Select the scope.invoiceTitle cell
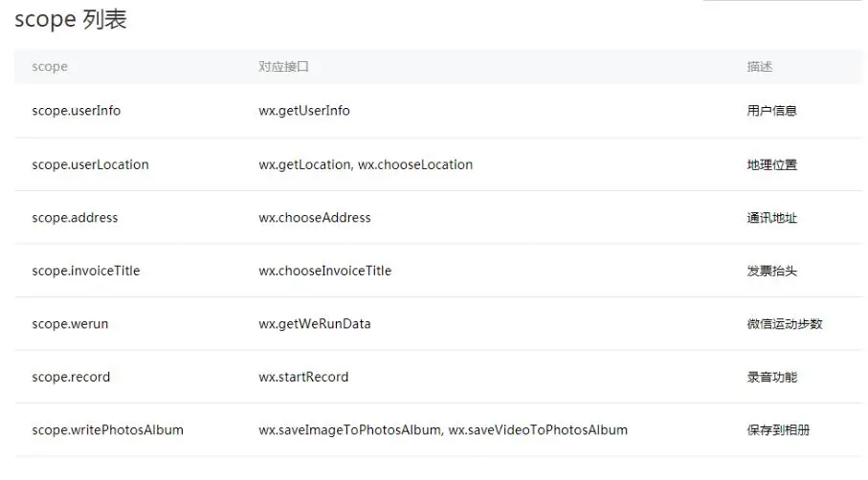The image size is (868, 480). [x=86, y=271]
